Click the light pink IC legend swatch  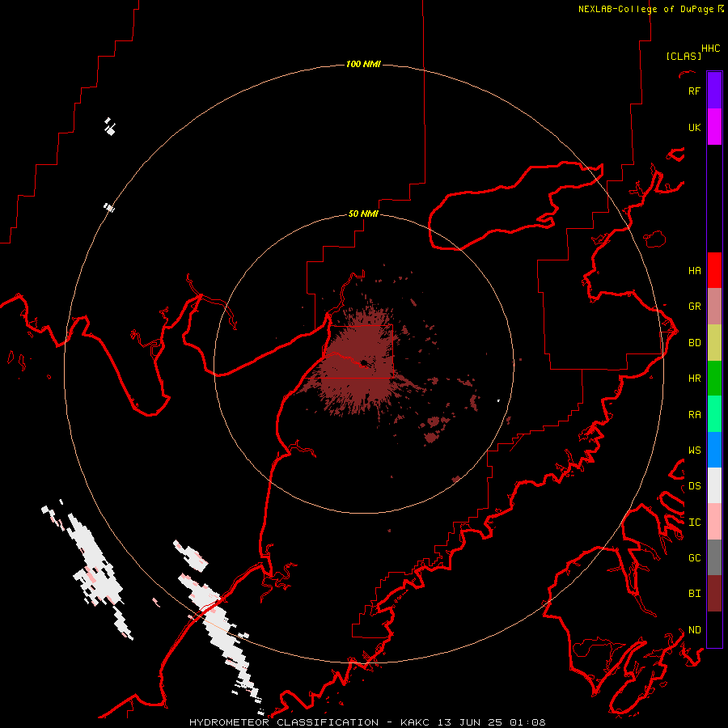coord(714,522)
